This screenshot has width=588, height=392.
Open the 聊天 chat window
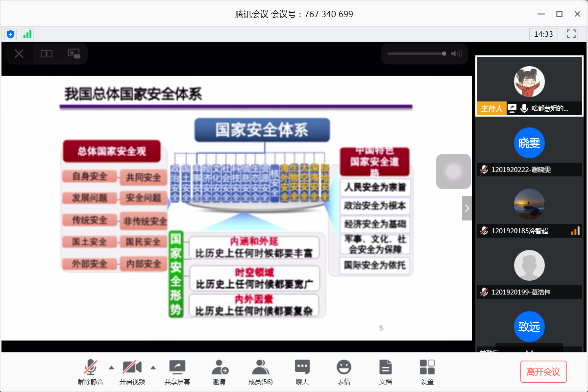tap(302, 371)
